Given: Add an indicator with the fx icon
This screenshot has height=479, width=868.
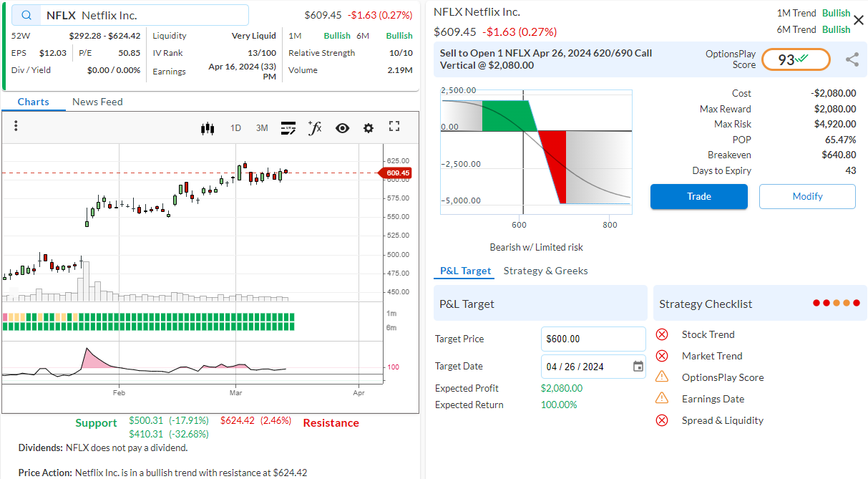Looking at the screenshot, I should coord(315,127).
